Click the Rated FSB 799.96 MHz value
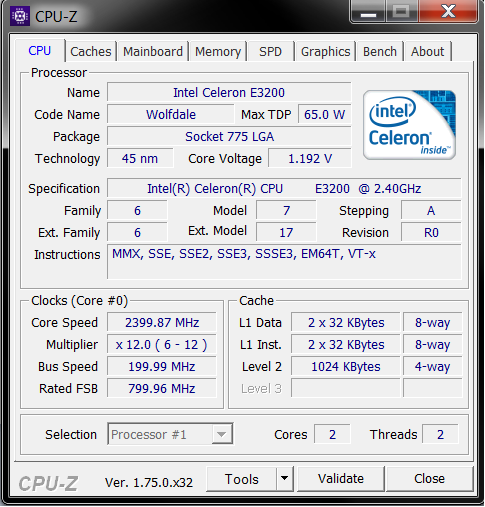Screen dimensions: 485x507 point(162,388)
